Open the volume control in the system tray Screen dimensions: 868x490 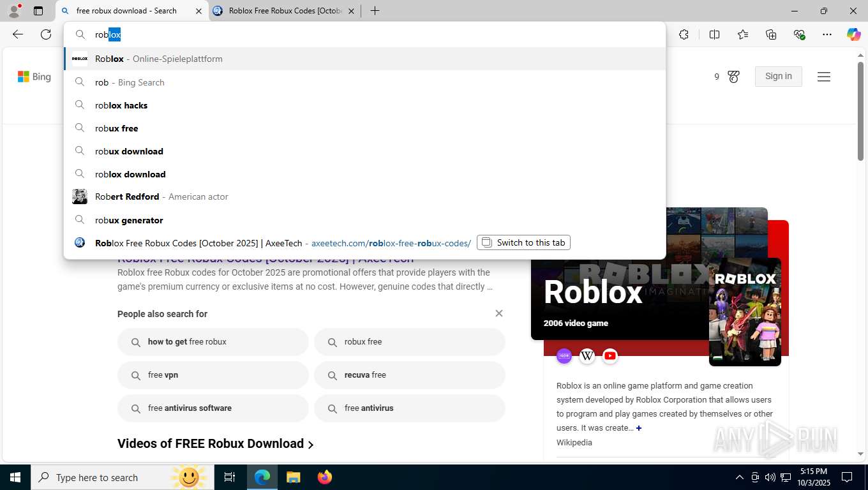point(770,477)
